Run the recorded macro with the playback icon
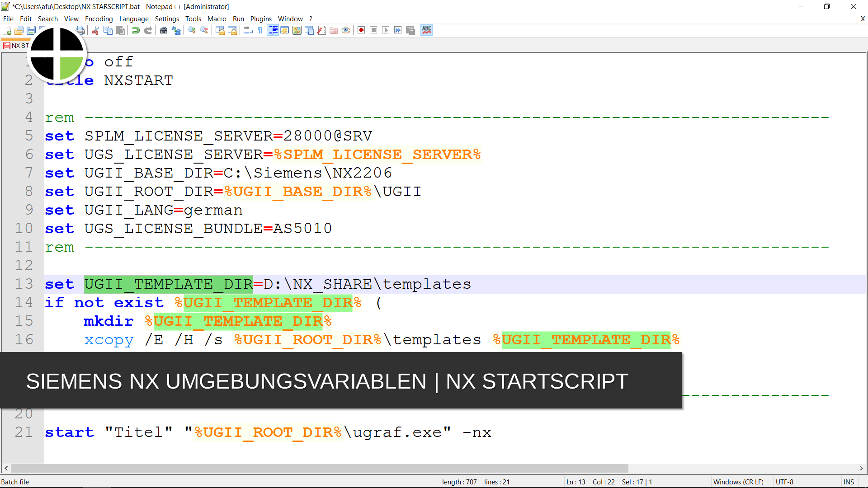The width and height of the screenshot is (868, 488). tap(386, 30)
